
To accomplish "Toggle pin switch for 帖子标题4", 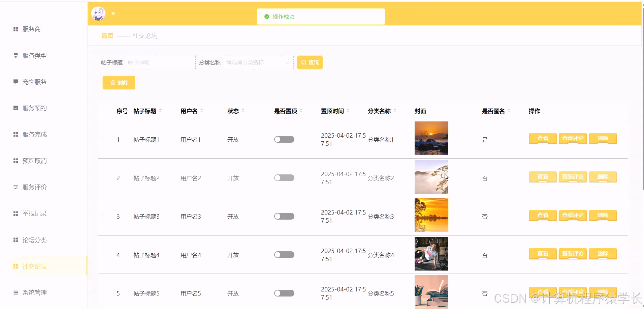I will pos(284,255).
